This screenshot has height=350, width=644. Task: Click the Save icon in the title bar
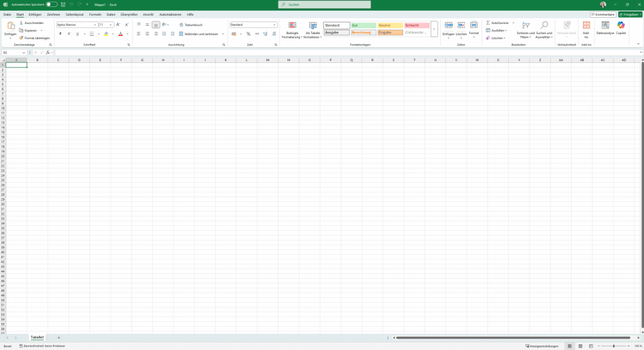click(63, 4)
